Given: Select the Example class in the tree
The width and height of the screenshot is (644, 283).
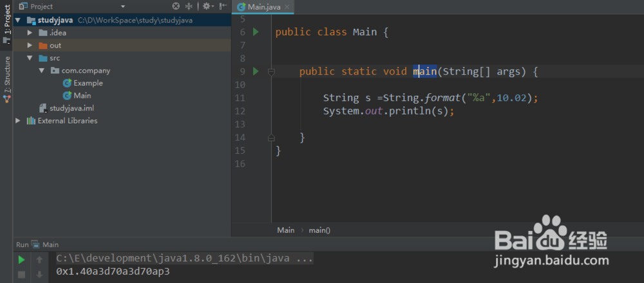Looking at the screenshot, I should point(83,83).
